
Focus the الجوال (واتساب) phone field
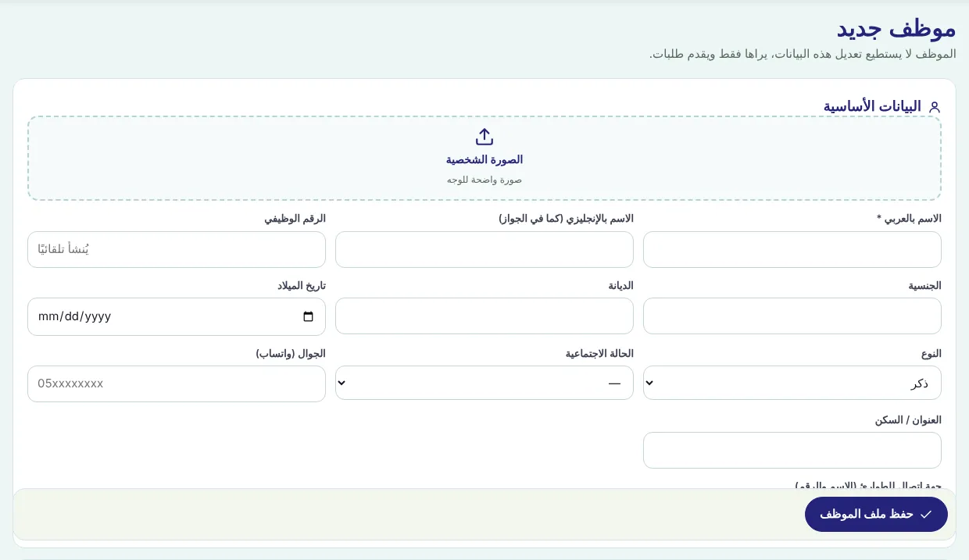(x=177, y=383)
